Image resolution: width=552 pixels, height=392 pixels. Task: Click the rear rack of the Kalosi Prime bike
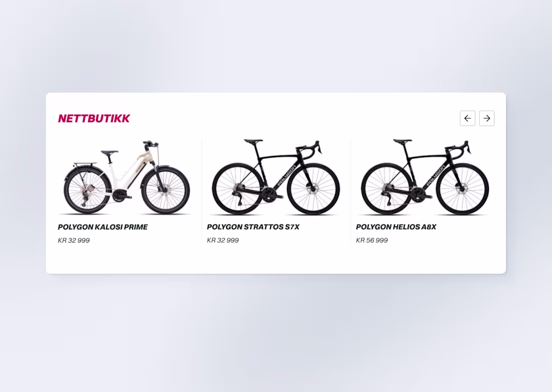pyautogui.click(x=84, y=164)
